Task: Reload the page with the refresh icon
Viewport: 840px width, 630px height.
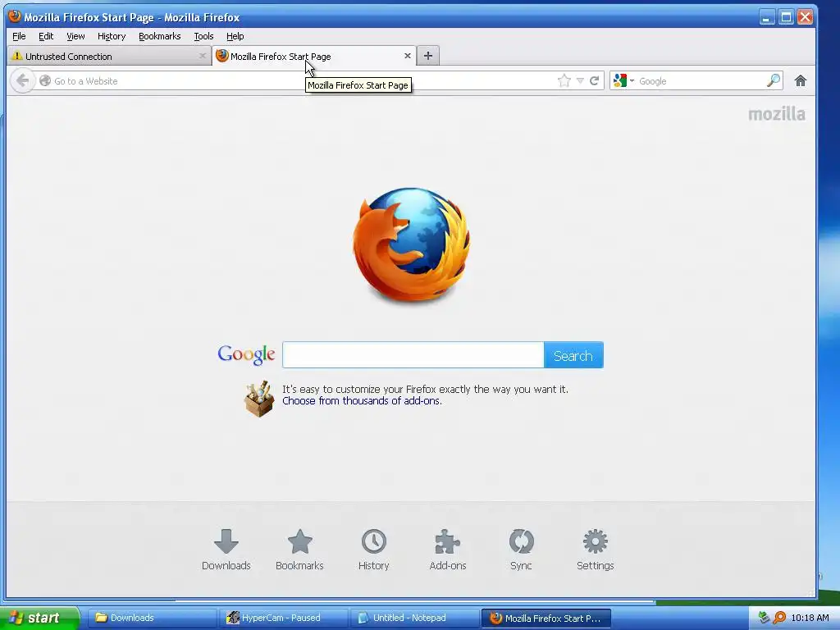Action: click(594, 81)
